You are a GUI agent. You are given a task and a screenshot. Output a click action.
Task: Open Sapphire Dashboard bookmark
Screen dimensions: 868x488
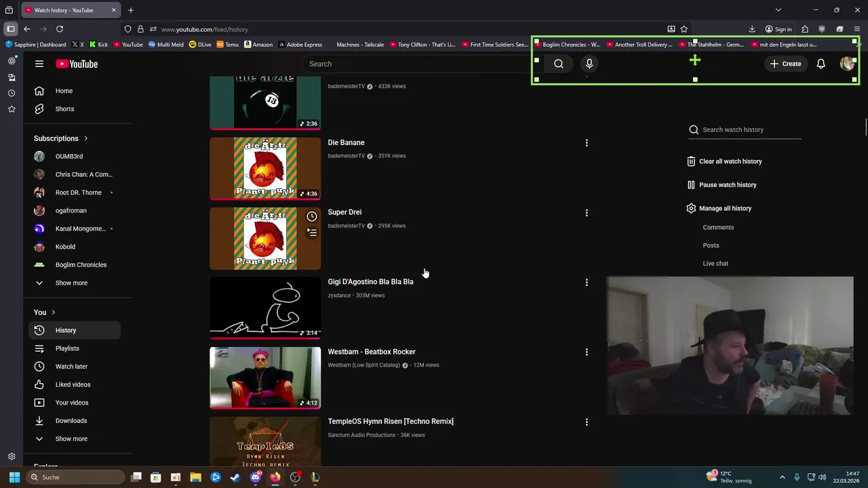tap(35, 45)
